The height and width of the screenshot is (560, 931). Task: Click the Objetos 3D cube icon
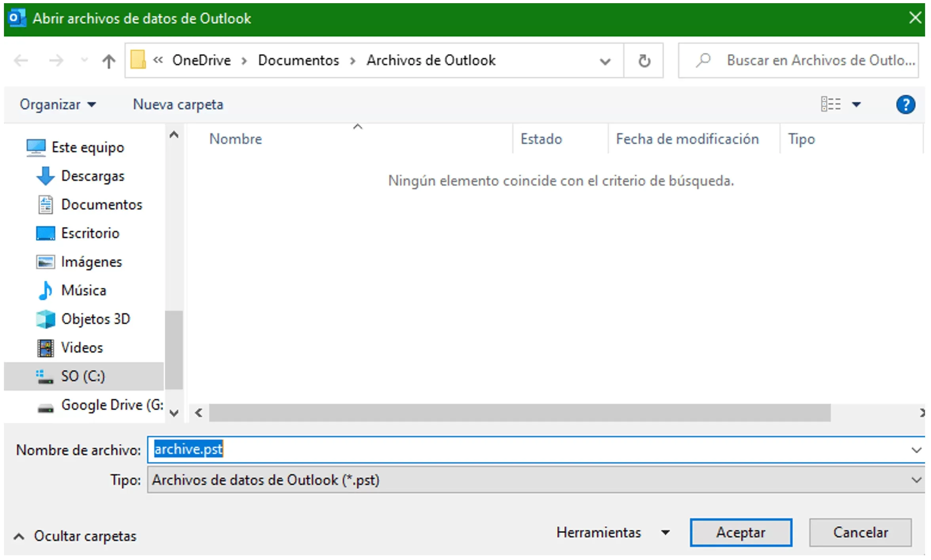[x=46, y=319]
